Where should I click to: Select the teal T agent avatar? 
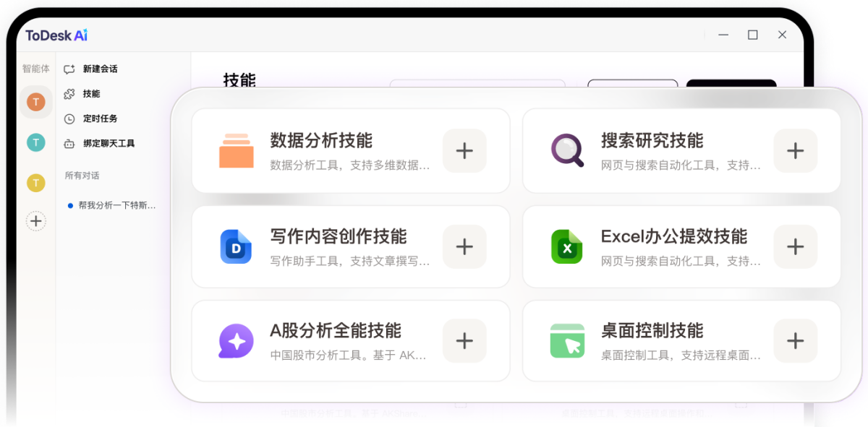coord(35,142)
